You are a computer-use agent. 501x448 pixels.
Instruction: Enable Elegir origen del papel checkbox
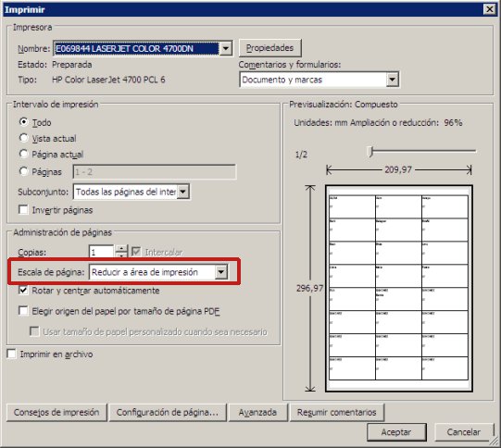pyautogui.click(x=23, y=311)
